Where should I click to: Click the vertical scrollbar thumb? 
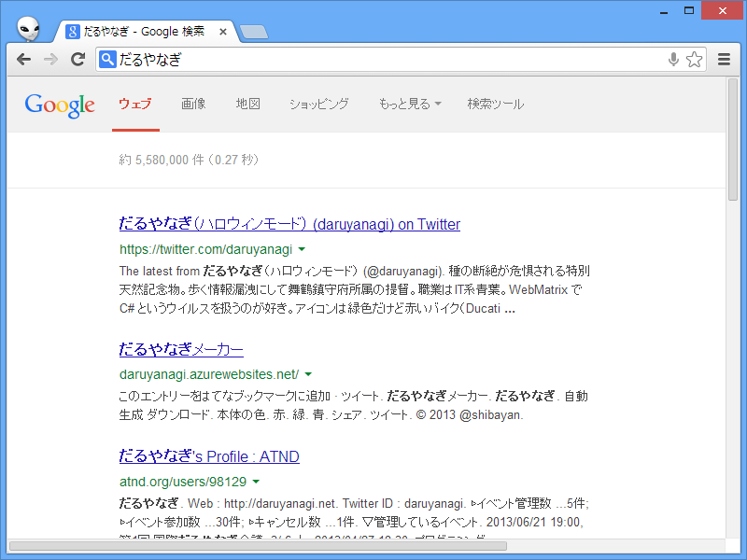[x=733, y=140]
